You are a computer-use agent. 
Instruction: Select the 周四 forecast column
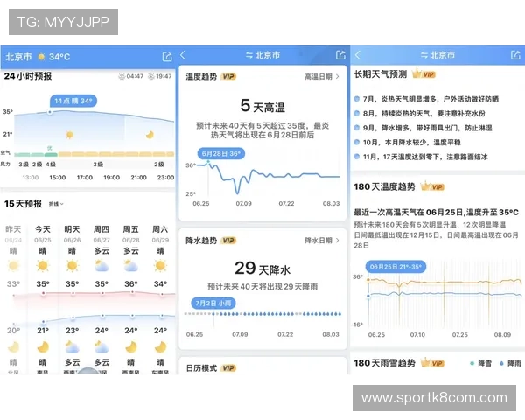click(101, 298)
